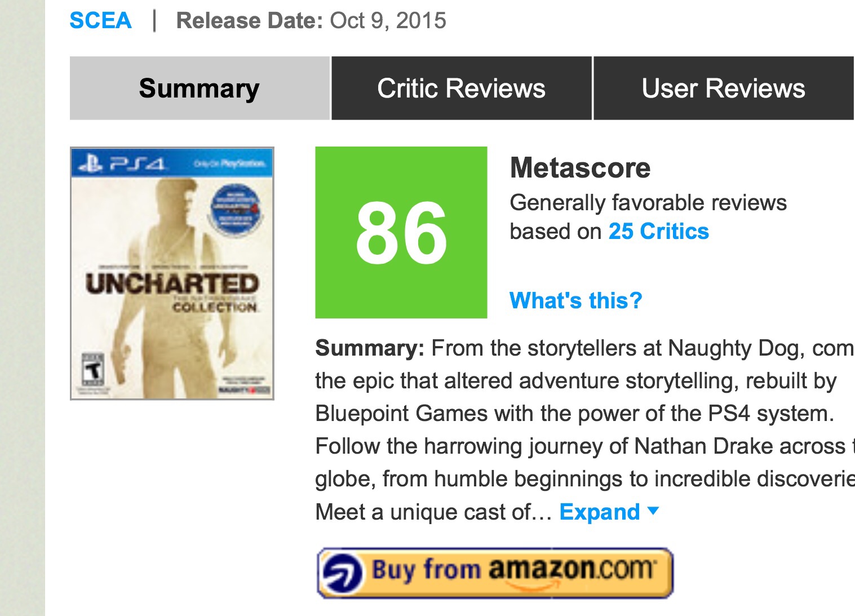Click the Summary paragraph text
Viewport: 855px width, 616px height.
pyautogui.click(x=585, y=430)
